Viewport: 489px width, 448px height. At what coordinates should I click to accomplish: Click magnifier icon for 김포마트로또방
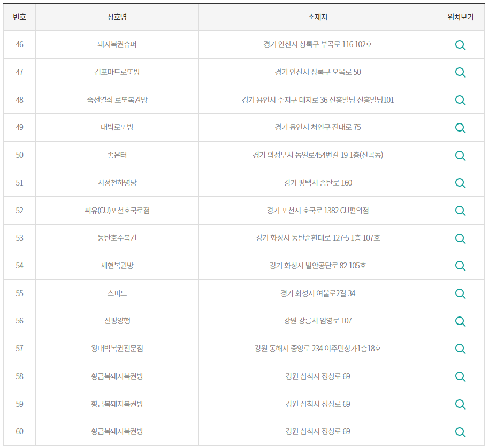pyautogui.click(x=460, y=73)
